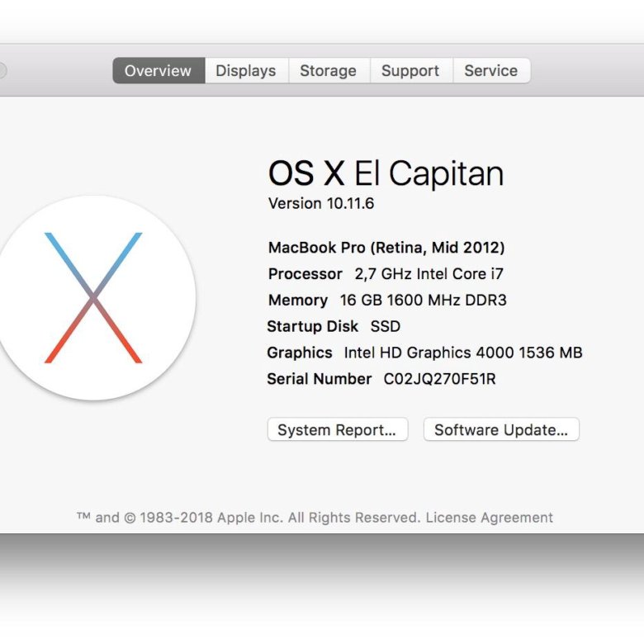This screenshot has width=644, height=644.
Task: Click the Processor label
Action: pyautogui.click(x=305, y=274)
